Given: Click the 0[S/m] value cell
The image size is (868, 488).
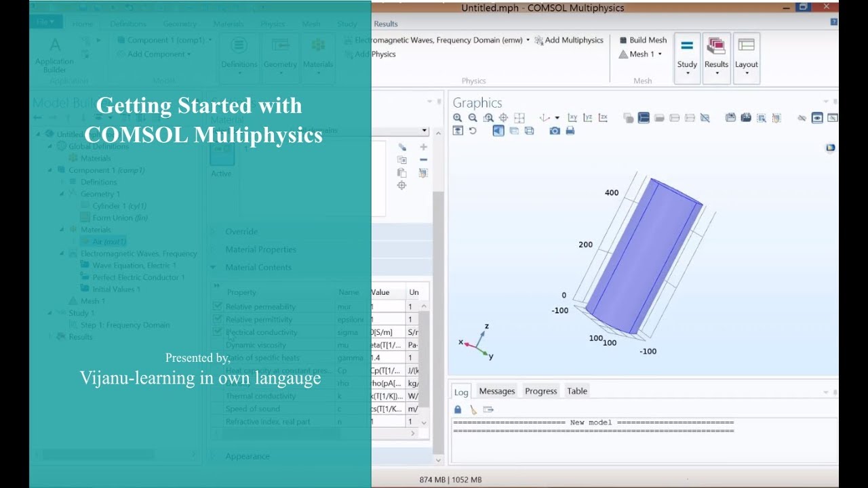Looking at the screenshot, I should pyautogui.click(x=388, y=332).
